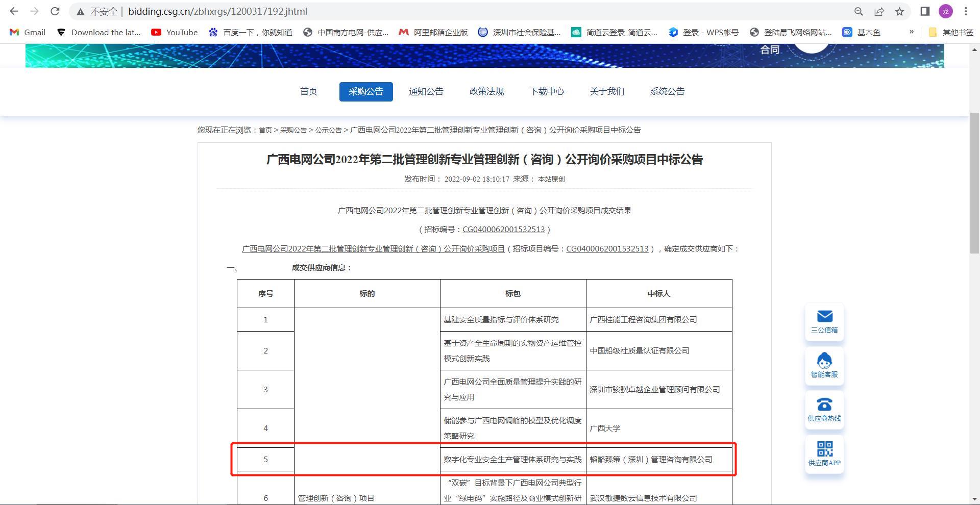The width and height of the screenshot is (980, 505).
Task: Click the 首页 breadcrumb link
Action: pos(265,130)
